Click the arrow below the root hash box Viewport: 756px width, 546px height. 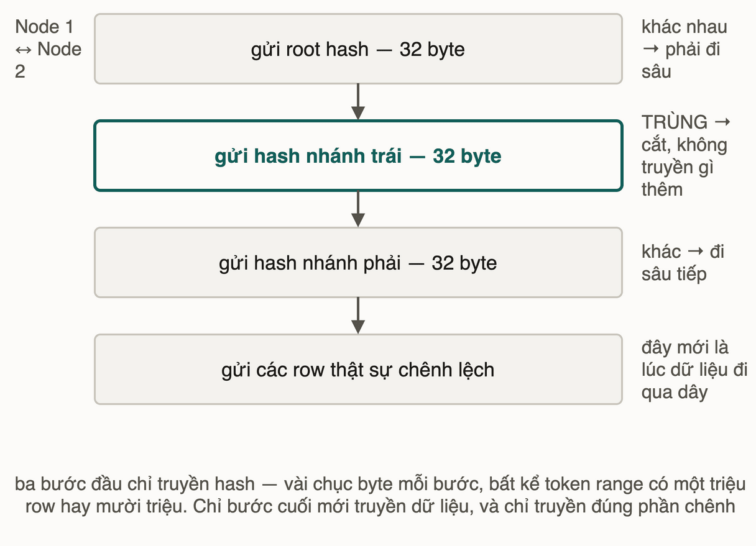357,102
